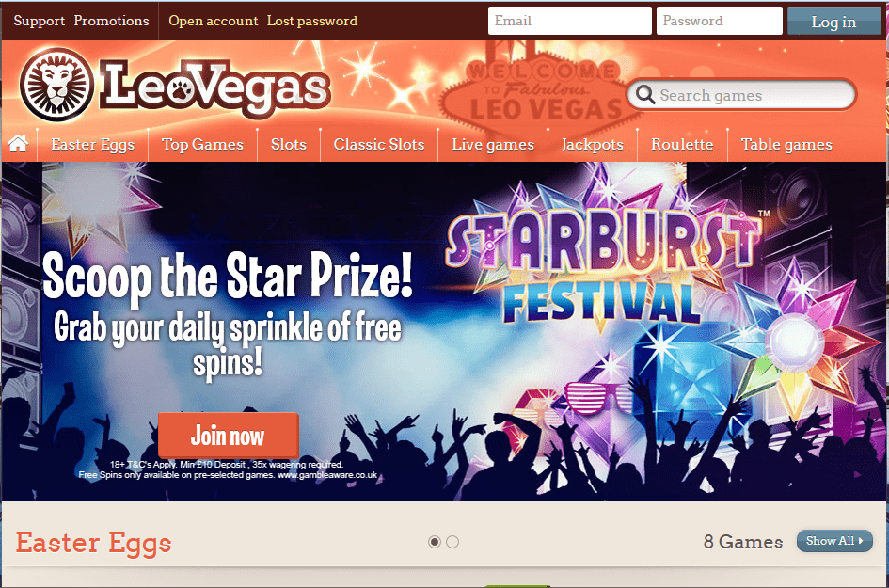
Task: Focus the Email input field
Action: point(570,21)
